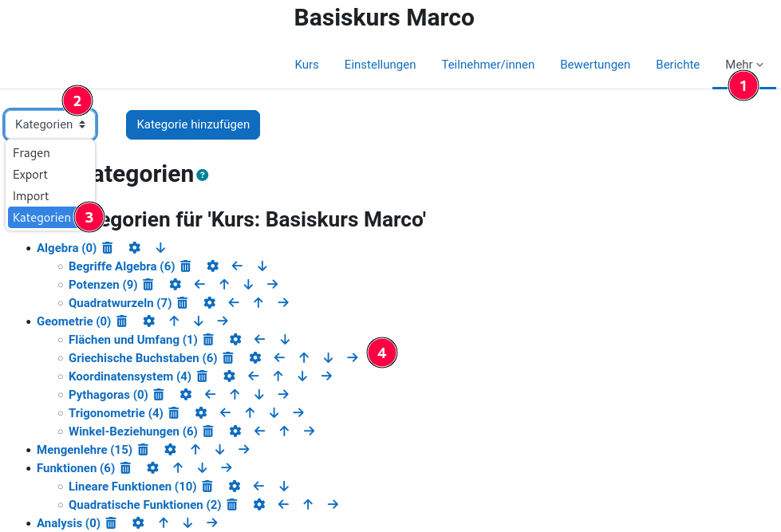Image resolution: width=781 pixels, height=532 pixels.
Task: Delete Lineare Funktionen using trash icon
Action: click(x=207, y=487)
